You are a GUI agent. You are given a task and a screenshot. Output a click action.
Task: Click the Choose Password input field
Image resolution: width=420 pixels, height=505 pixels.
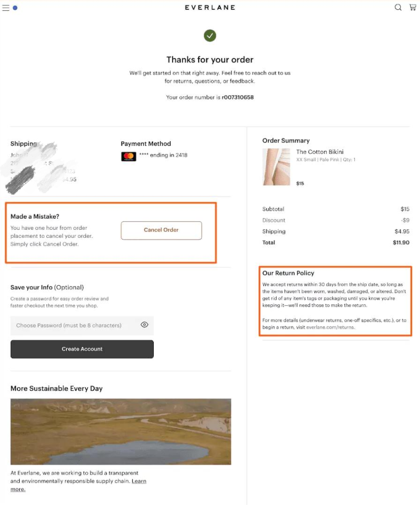(74, 325)
